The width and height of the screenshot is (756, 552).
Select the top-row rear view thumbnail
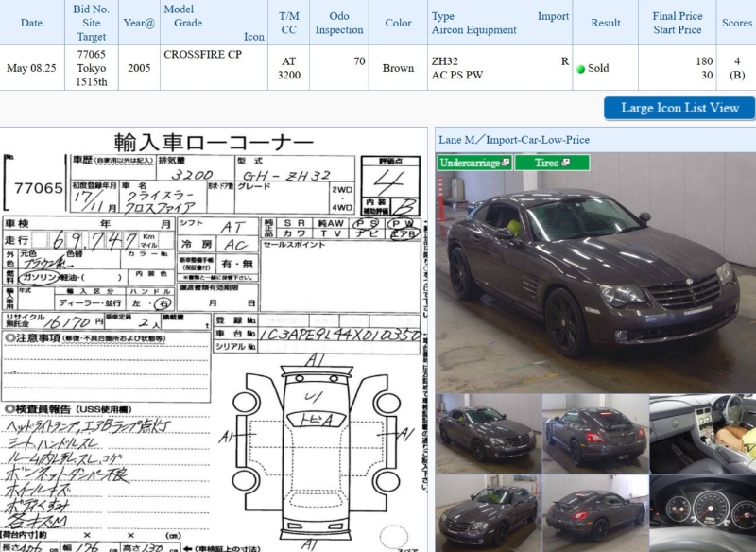tap(594, 434)
